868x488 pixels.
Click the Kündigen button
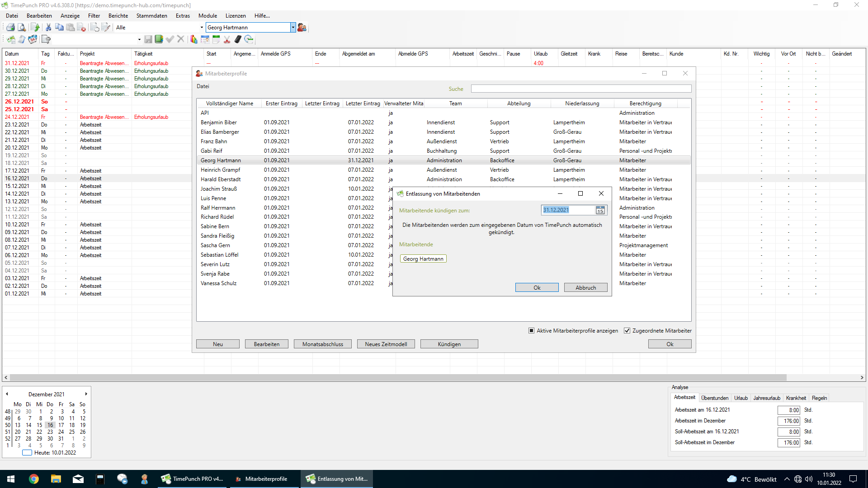click(x=449, y=344)
